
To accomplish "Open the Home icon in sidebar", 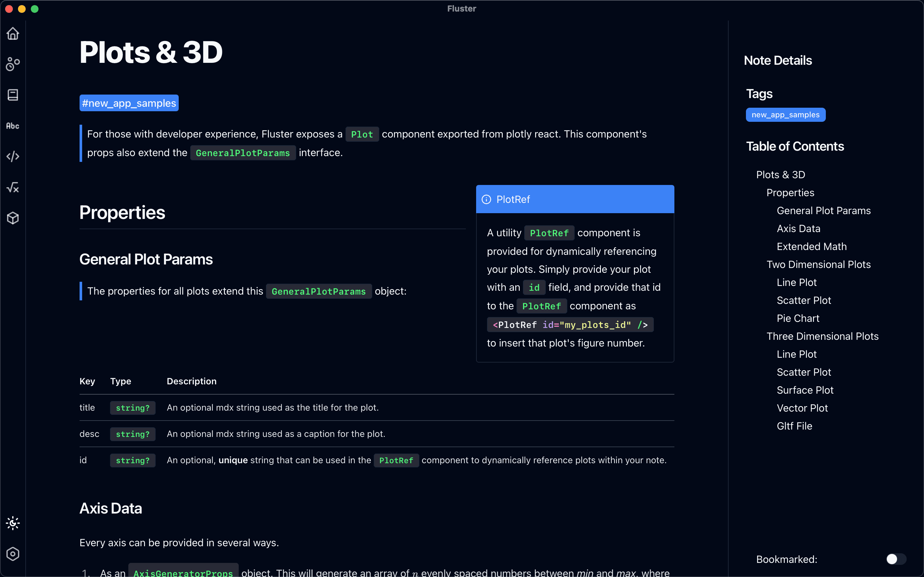I will [x=13, y=34].
